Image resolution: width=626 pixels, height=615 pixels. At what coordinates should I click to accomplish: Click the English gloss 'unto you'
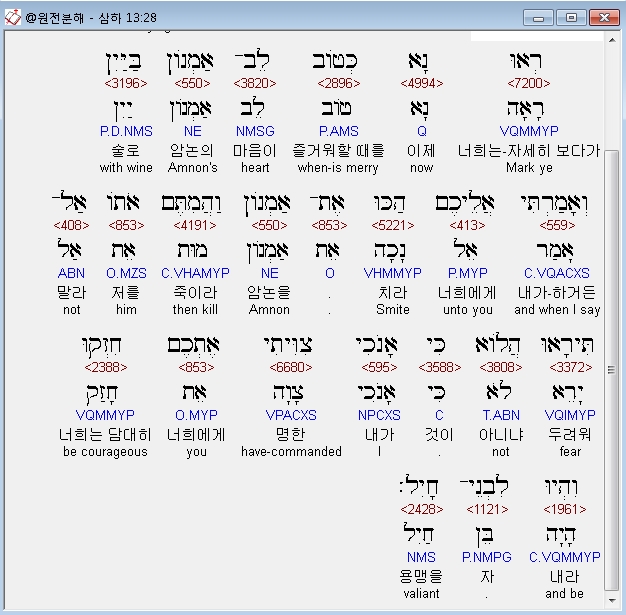pos(468,309)
